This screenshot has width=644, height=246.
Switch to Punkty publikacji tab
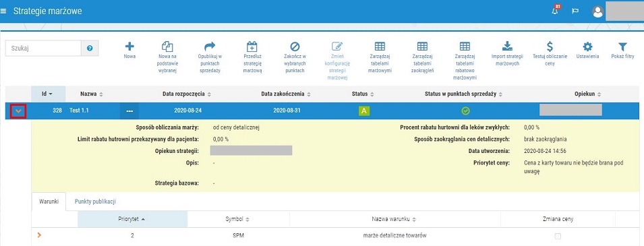point(95,202)
